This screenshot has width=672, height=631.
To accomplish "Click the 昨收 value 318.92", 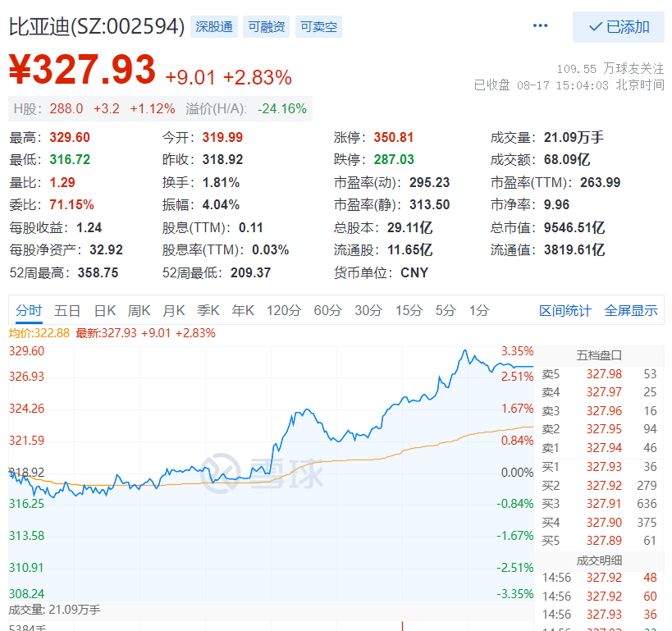I will (222, 160).
